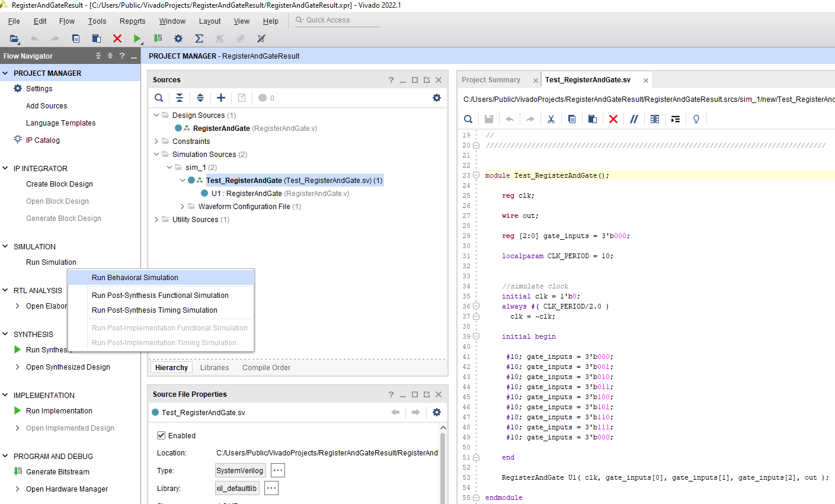Open the Layout menu
The width and height of the screenshot is (835, 504).
(210, 21)
